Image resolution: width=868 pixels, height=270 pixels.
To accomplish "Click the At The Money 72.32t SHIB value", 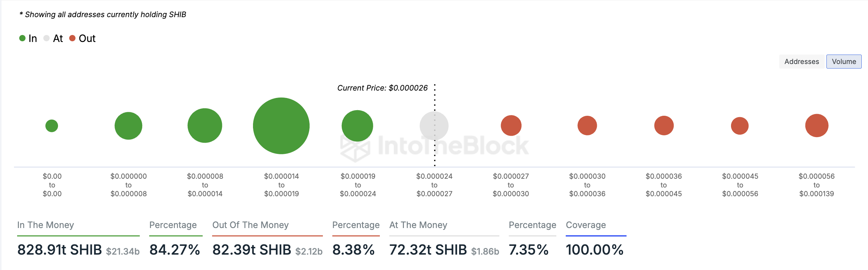I will click(428, 250).
